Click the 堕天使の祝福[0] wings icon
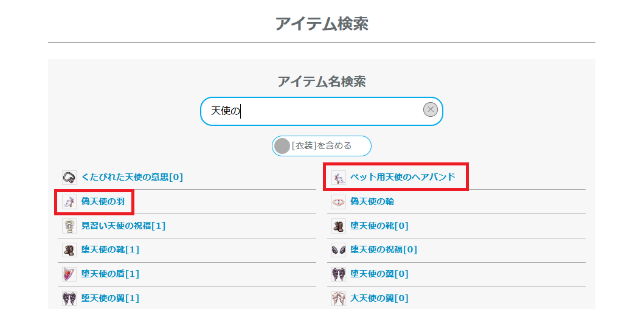Viewport: 644px width, 309px height. (x=338, y=249)
